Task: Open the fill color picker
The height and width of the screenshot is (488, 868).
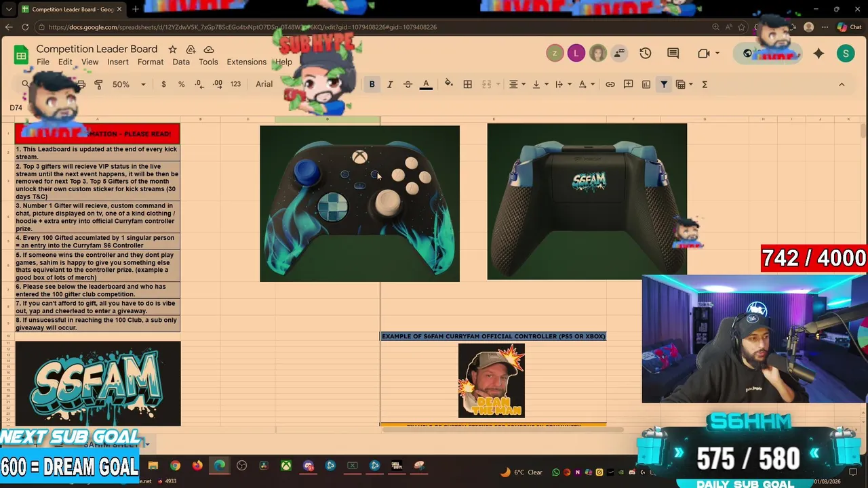Action: click(x=448, y=84)
